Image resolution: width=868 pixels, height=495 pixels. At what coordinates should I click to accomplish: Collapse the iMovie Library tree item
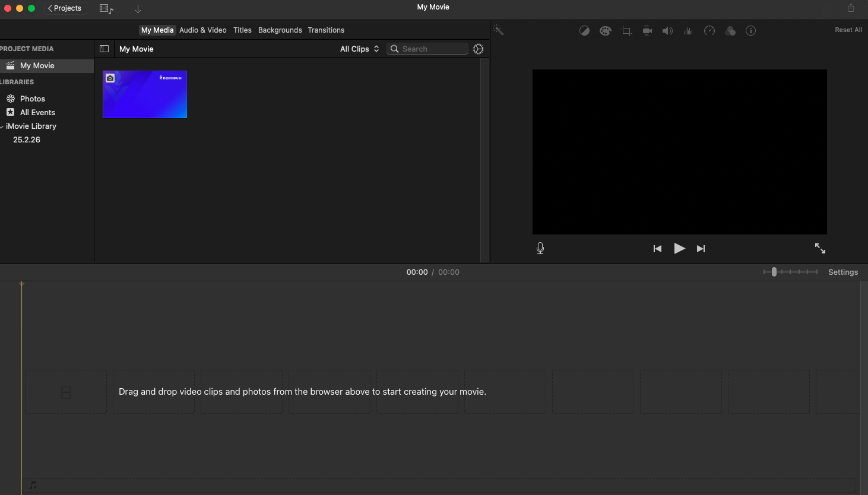click(x=2, y=126)
